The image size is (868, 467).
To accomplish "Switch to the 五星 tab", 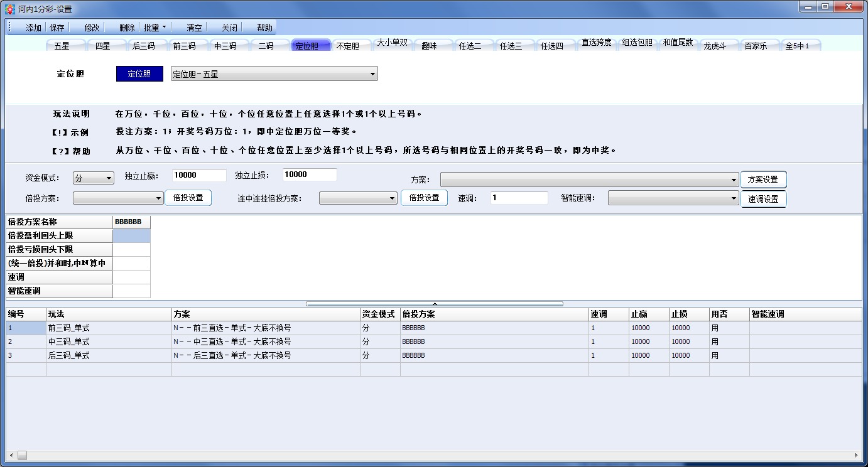I will tap(62, 46).
